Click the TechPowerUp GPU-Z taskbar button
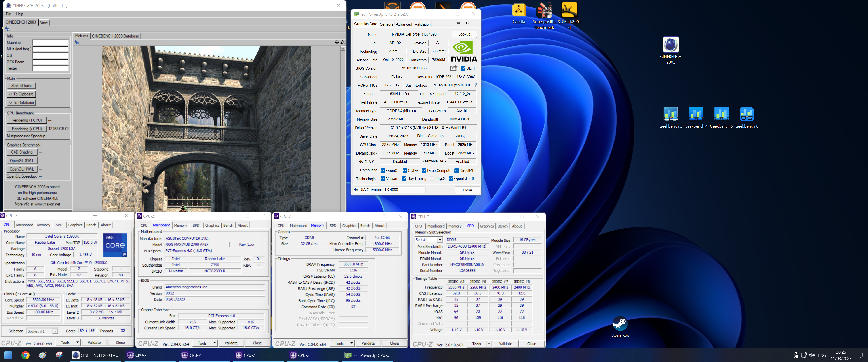This screenshot has width=868, height=362. point(367,355)
